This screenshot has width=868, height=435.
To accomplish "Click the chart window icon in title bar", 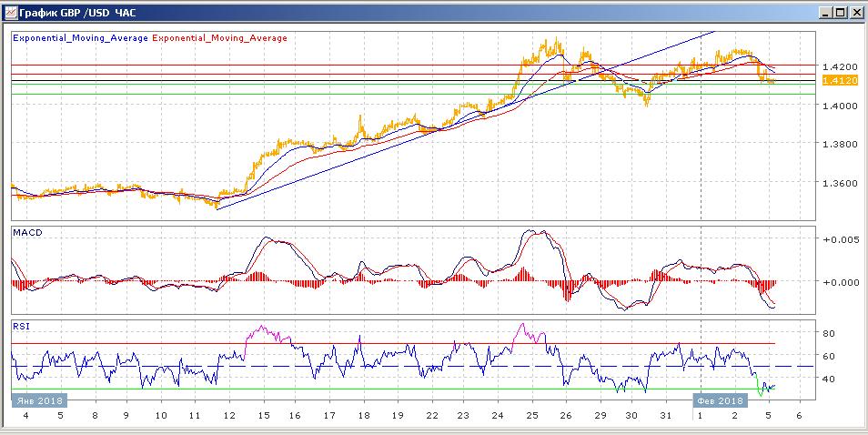I will click(10, 13).
